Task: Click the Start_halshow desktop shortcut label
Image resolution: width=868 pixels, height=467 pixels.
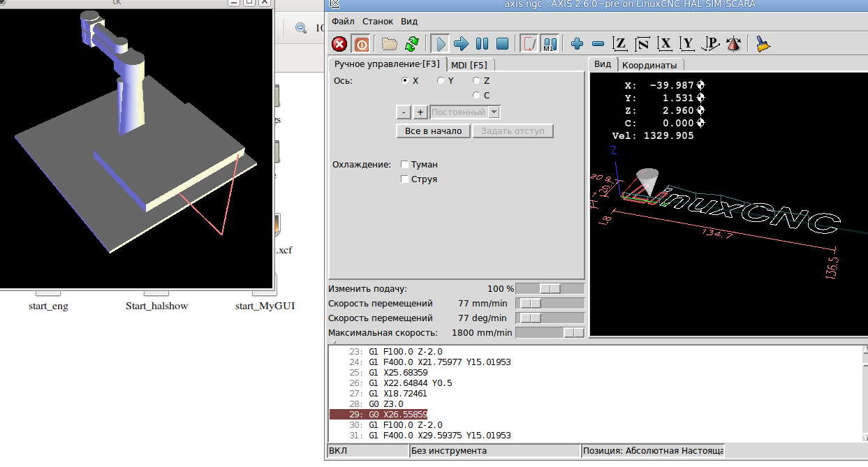Action: tap(156, 306)
